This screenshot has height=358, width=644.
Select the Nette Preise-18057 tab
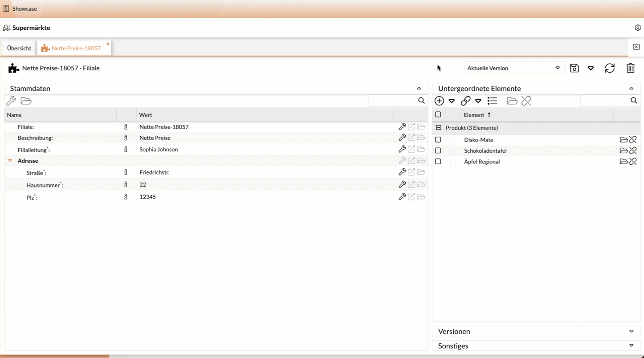pyautogui.click(x=76, y=48)
